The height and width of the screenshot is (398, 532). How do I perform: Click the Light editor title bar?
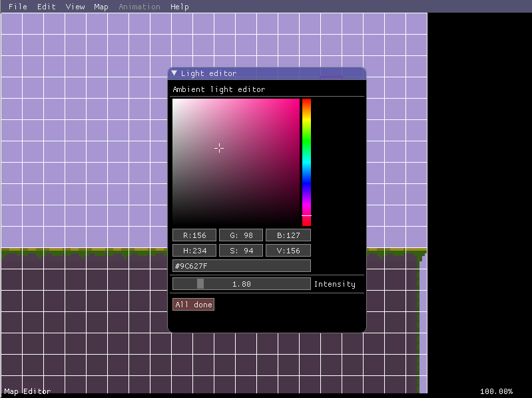(x=266, y=73)
